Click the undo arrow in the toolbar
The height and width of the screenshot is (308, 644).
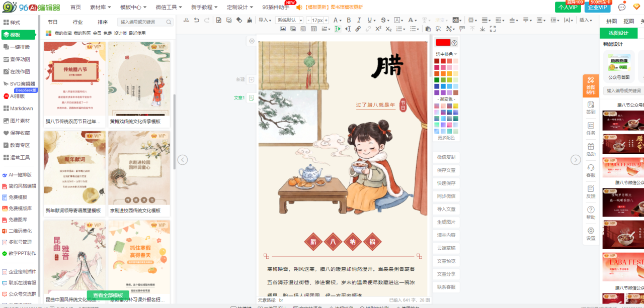pos(196,20)
